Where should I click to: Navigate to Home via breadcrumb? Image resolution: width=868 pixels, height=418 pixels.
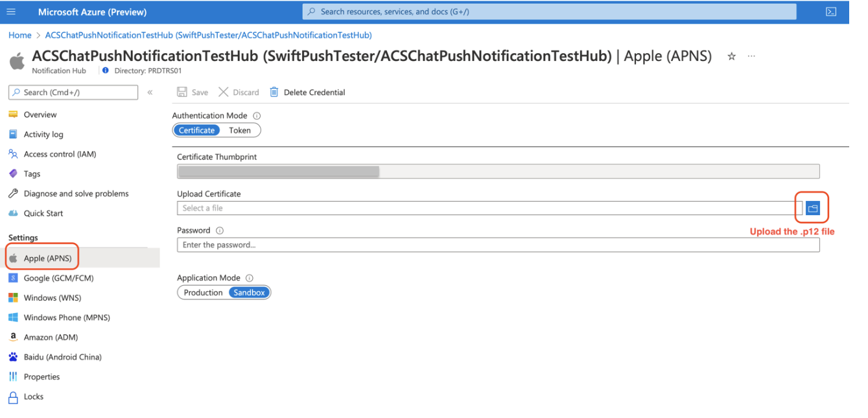pos(19,34)
